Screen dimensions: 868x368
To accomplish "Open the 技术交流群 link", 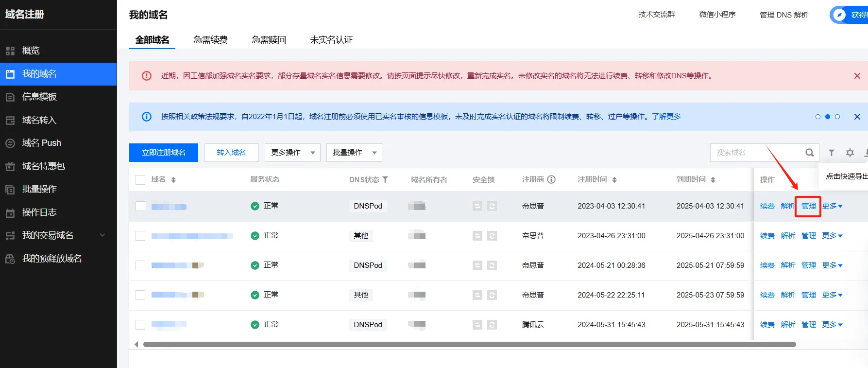I will coord(657,15).
